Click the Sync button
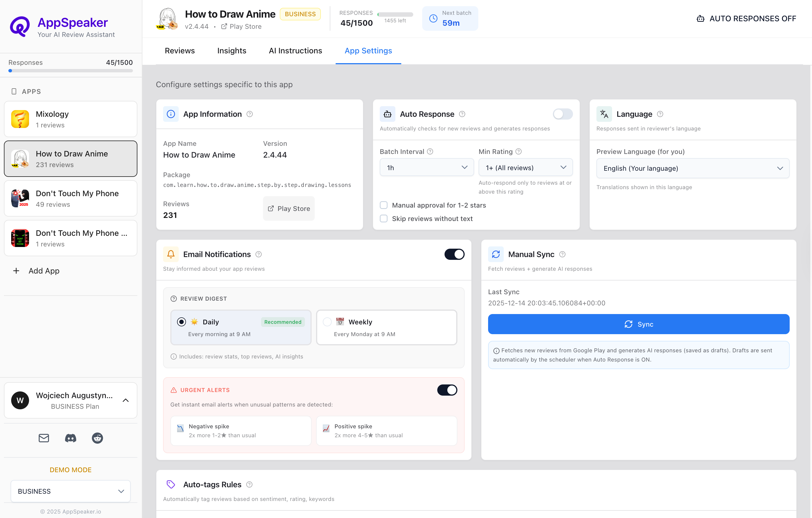Image resolution: width=812 pixels, height=518 pixels. pyautogui.click(x=638, y=324)
